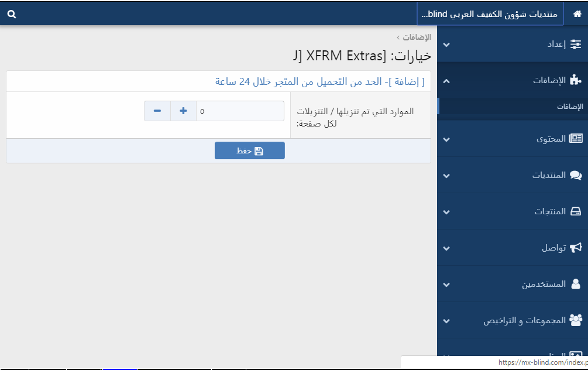
Task: Click the puzzle piece icon for الإضافات
Action: [576, 80]
